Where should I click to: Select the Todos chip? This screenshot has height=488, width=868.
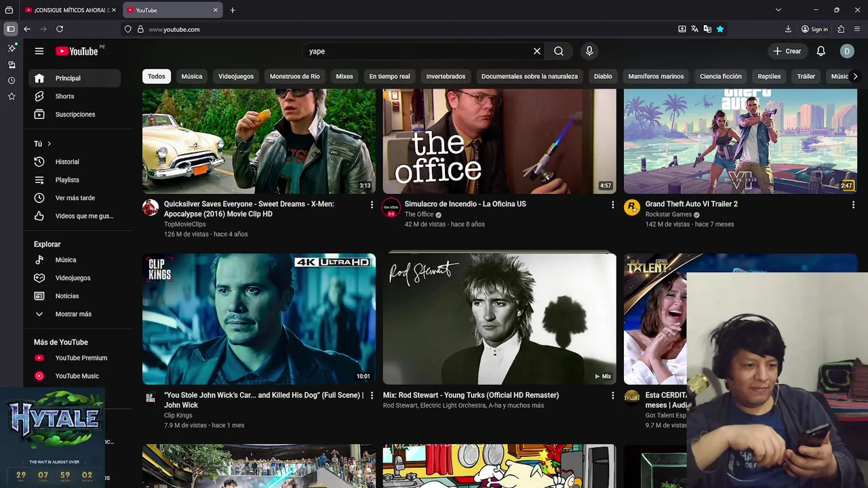point(157,77)
